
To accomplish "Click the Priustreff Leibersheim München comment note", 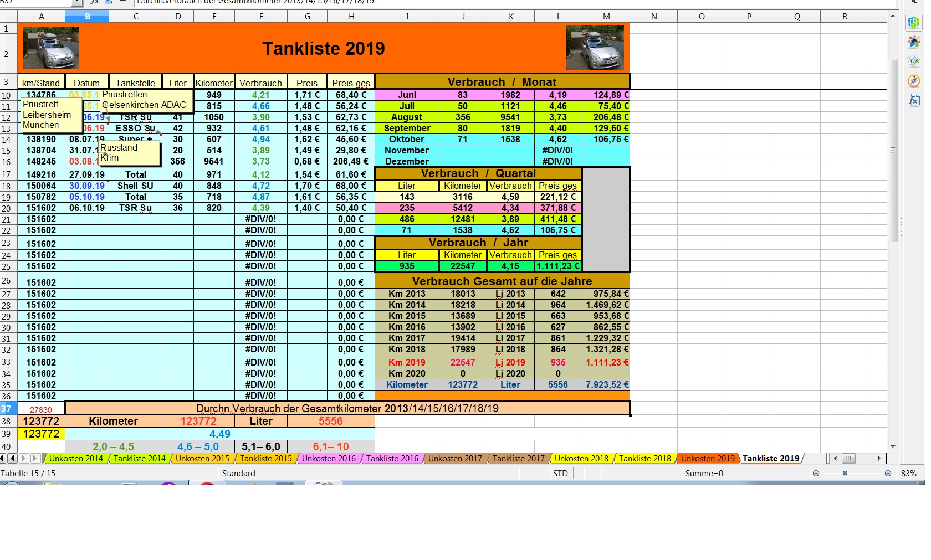I will tap(52, 115).
